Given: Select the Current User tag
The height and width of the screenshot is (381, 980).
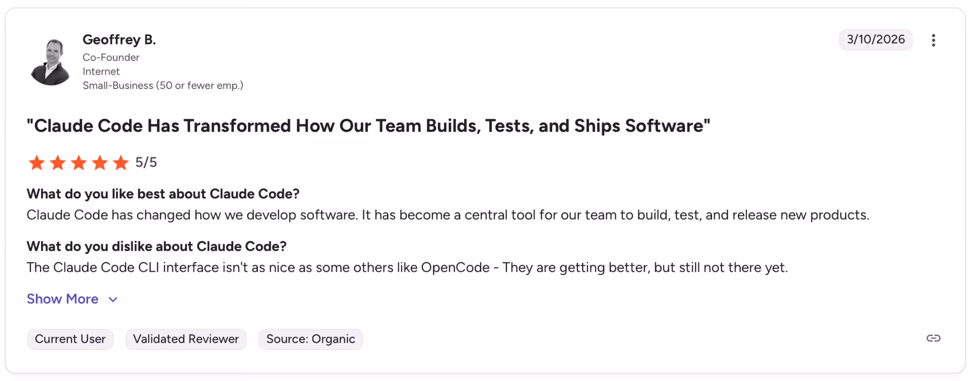Looking at the screenshot, I should pyautogui.click(x=70, y=339).
